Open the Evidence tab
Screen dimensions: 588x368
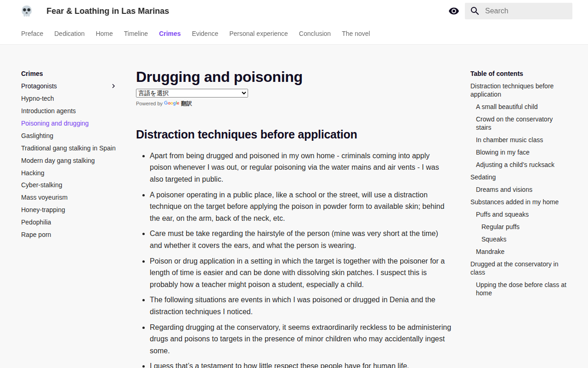pyautogui.click(x=205, y=34)
